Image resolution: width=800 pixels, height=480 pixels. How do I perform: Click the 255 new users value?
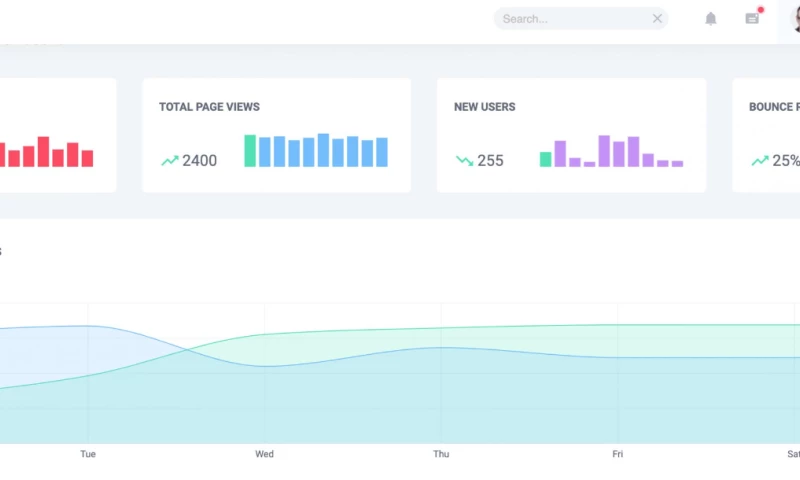click(490, 160)
